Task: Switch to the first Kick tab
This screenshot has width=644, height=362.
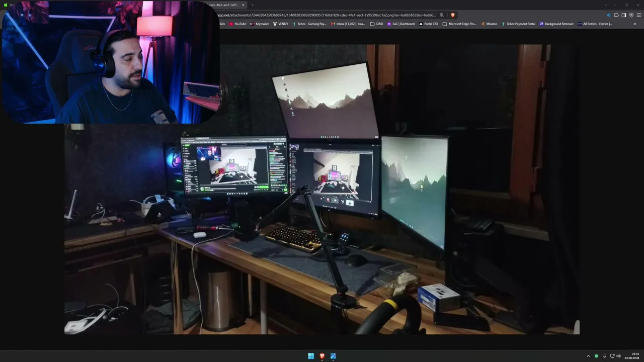Action: pyautogui.click(x=9, y=5)
